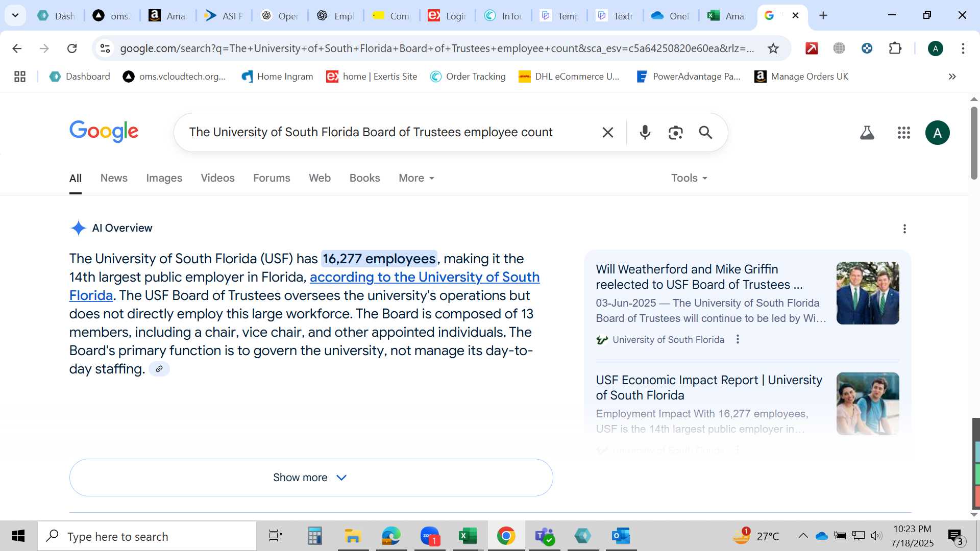Image resolution: width=980 pixels, height=551 pixels.
Task: Select the Dash browser tab
Action: click(56, 16)
